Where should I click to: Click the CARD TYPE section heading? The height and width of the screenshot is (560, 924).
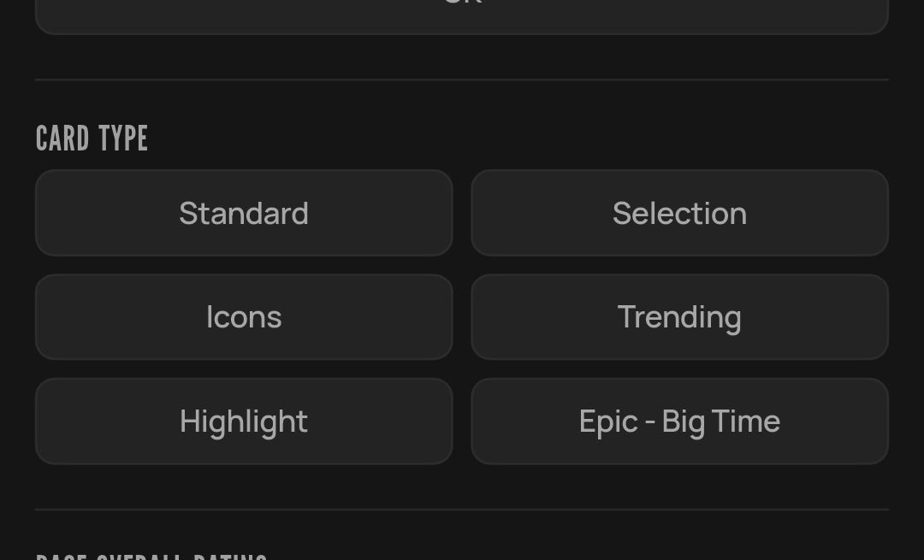(x=92, y=139)
